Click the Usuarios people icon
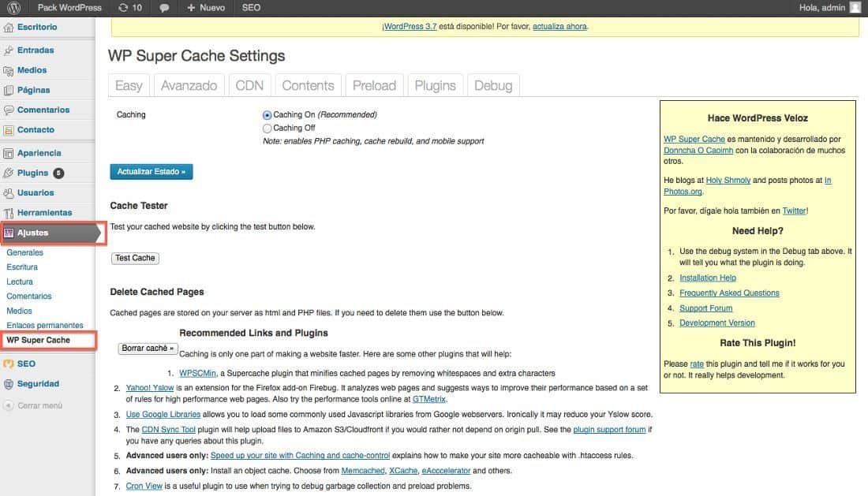Screen dimensions: 868x496 (9, 193)
